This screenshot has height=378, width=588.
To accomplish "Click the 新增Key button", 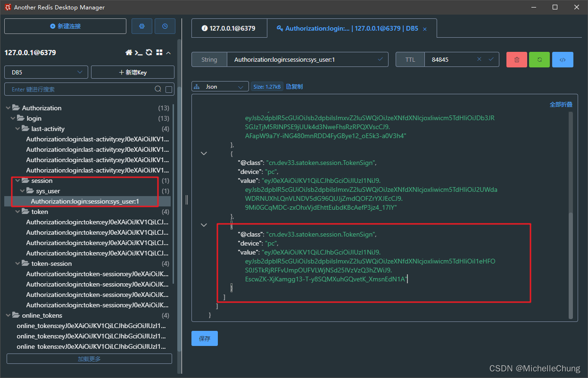I will coord(133,72).
